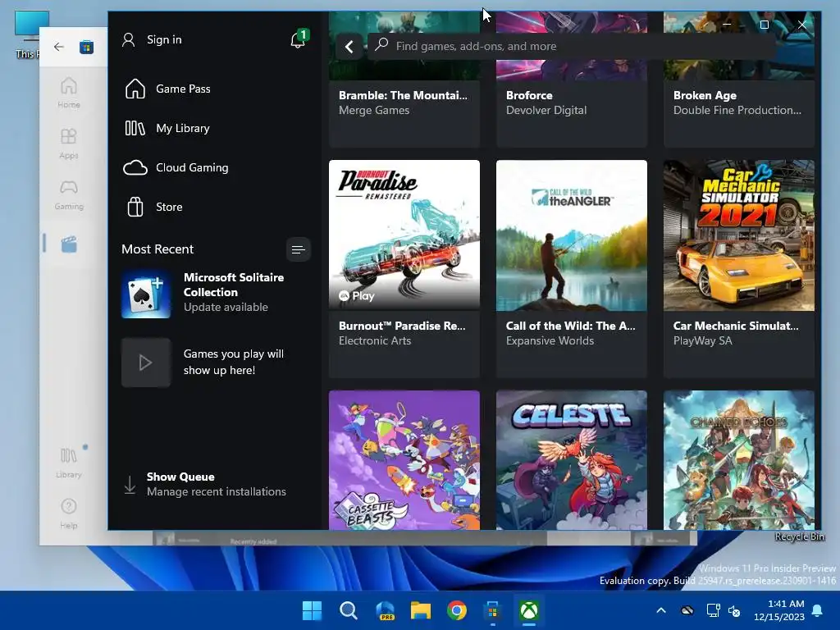The image size is (840, 630).
Task: Click the Most Recent list options icon
Action: [299, 249]
